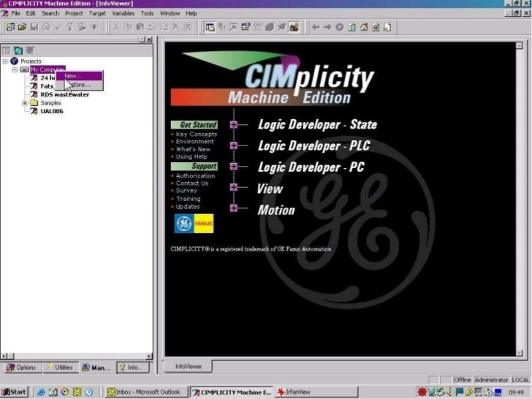
Task: Switch to Inbox - Microsoft Outlook taskbar button
Action: coord(146,392)
